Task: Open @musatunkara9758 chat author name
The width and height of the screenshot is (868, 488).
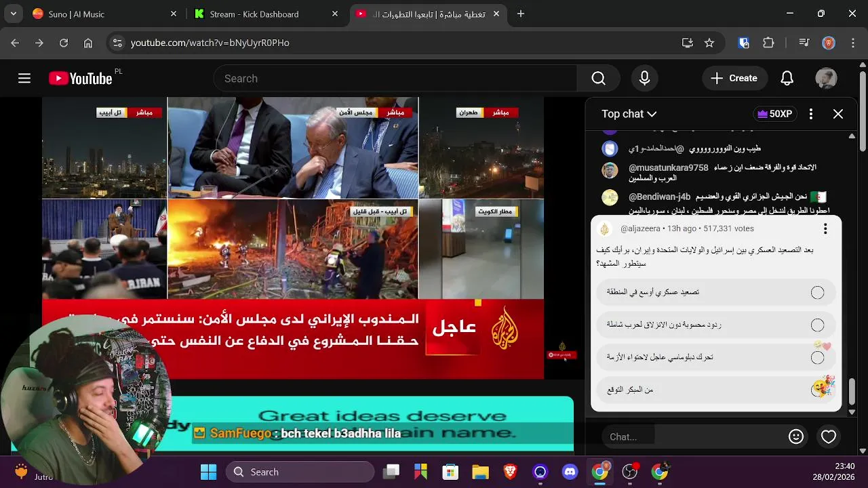Action: pyautogui.click(x=668, y=167)
